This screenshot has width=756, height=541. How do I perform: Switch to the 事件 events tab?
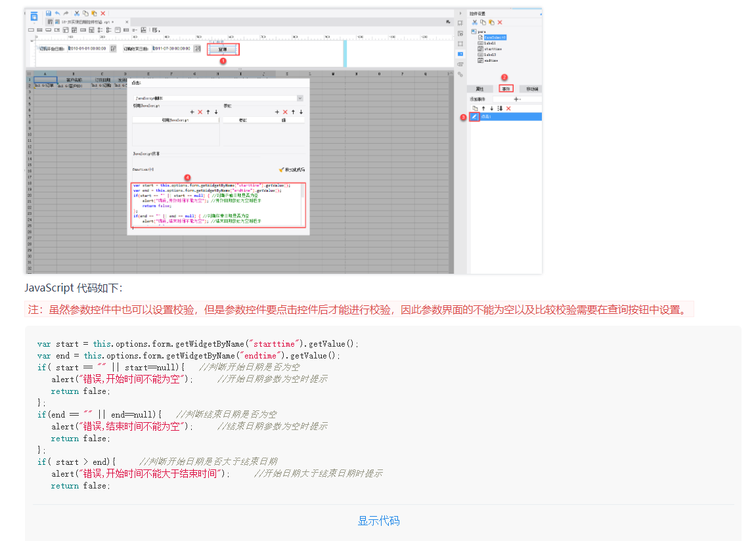(506, 89)
